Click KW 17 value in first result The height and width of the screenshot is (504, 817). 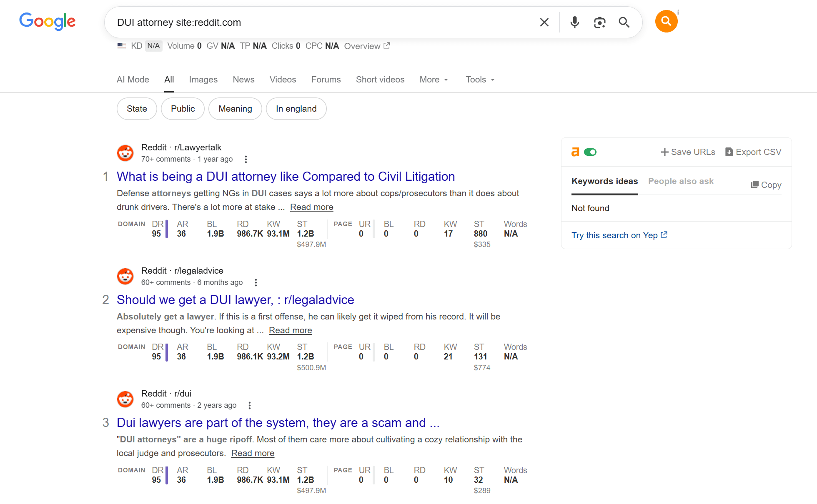pos(449,234)
